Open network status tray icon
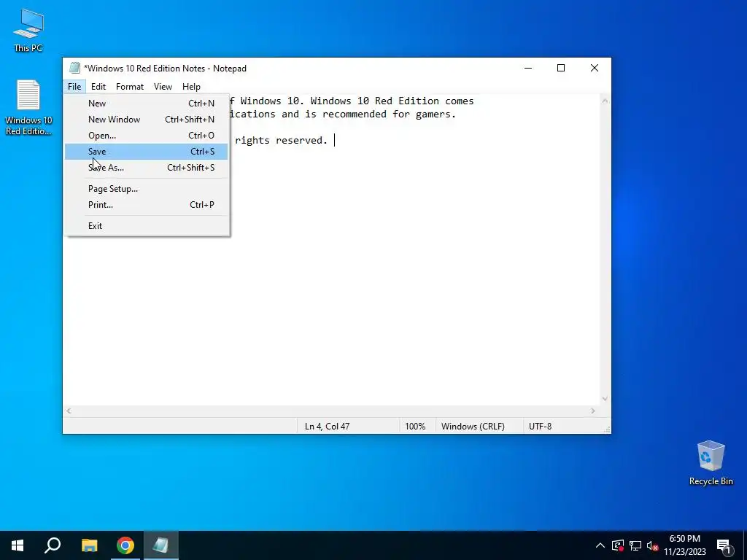The height and width of the screenshot is (560, 747). pyautogui.click(x=635, y=545)
